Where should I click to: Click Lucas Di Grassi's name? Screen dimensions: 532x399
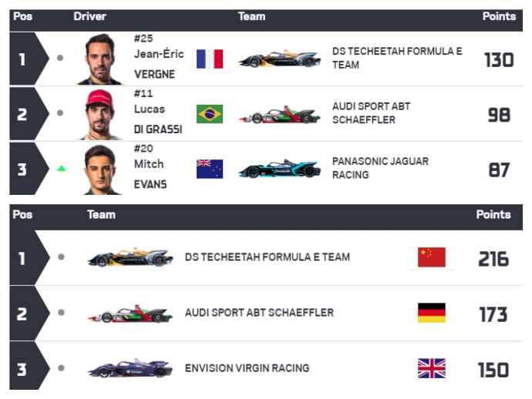(x=158, y=119)
